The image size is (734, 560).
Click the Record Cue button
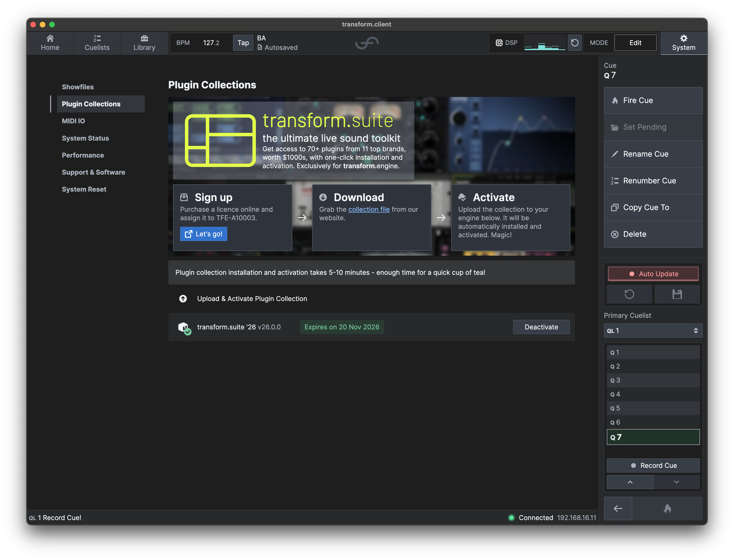(653, 465)
